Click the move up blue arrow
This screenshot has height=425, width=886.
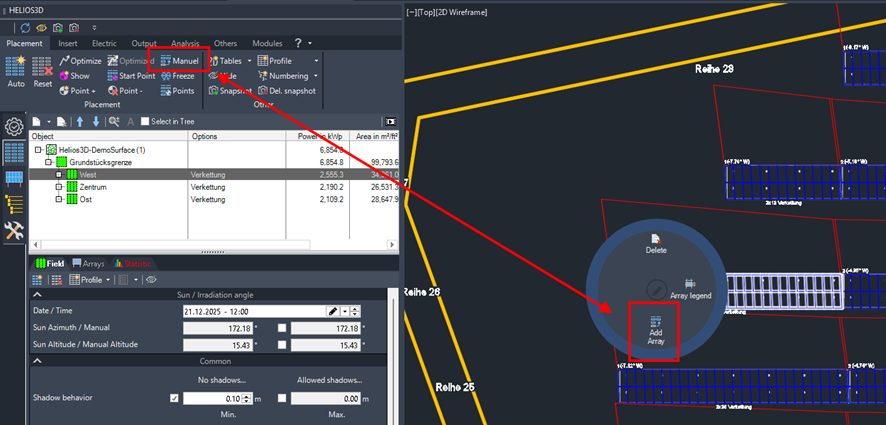click(80, 121)
